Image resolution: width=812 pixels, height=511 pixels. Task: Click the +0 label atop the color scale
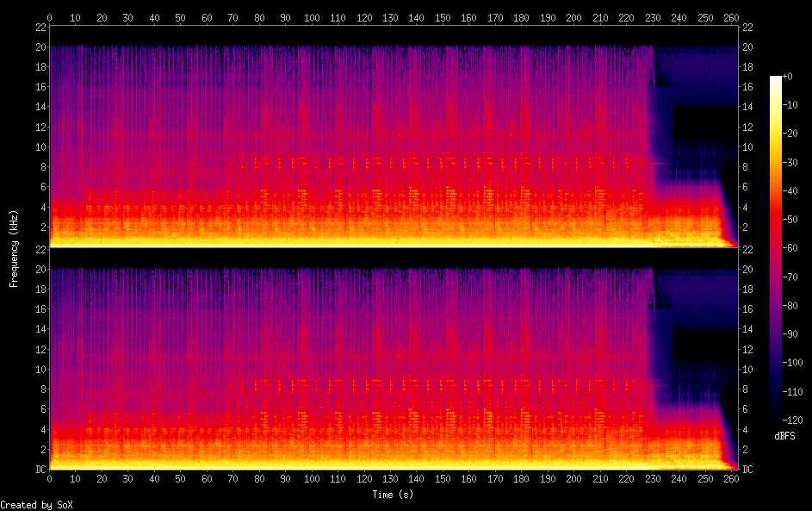(x=788, y=77)
